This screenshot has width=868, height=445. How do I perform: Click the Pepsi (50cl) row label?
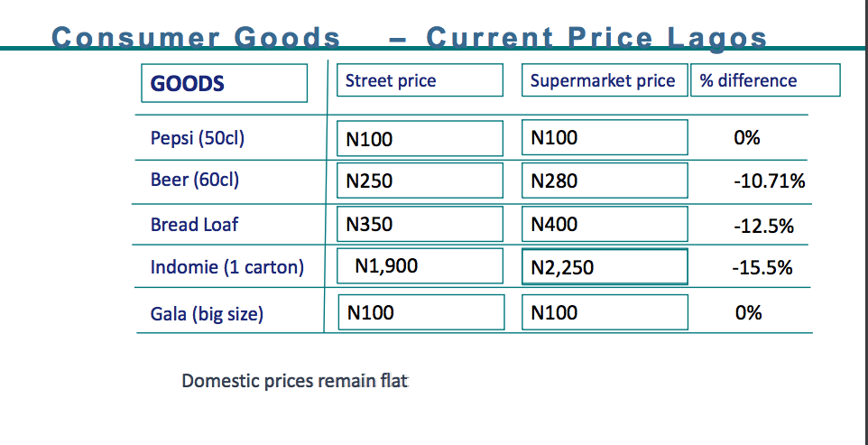[198, 138]
